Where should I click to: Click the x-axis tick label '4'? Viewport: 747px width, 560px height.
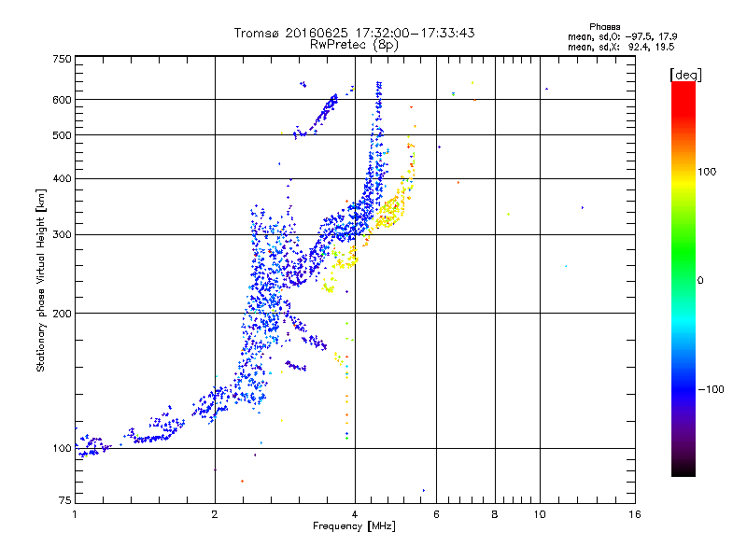click(355, 514)
